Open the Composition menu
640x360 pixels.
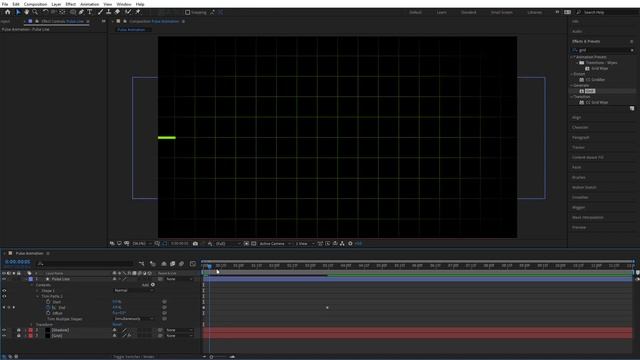(35, 4)
